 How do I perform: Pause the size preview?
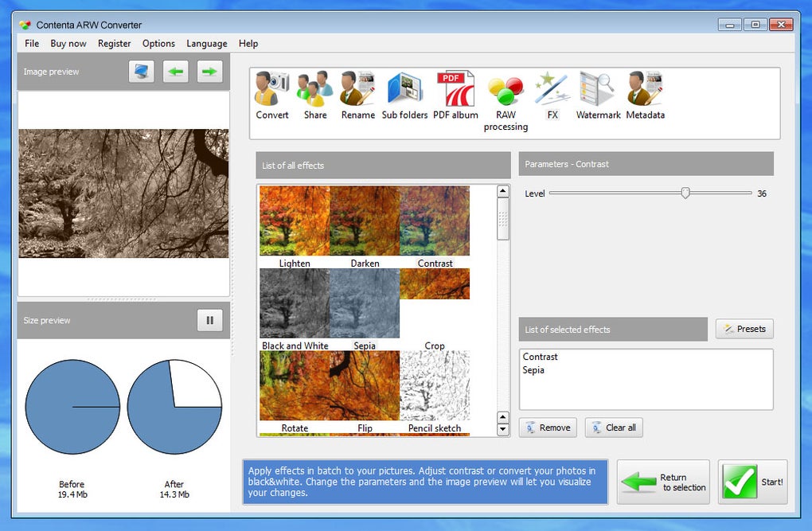(209, 320)
